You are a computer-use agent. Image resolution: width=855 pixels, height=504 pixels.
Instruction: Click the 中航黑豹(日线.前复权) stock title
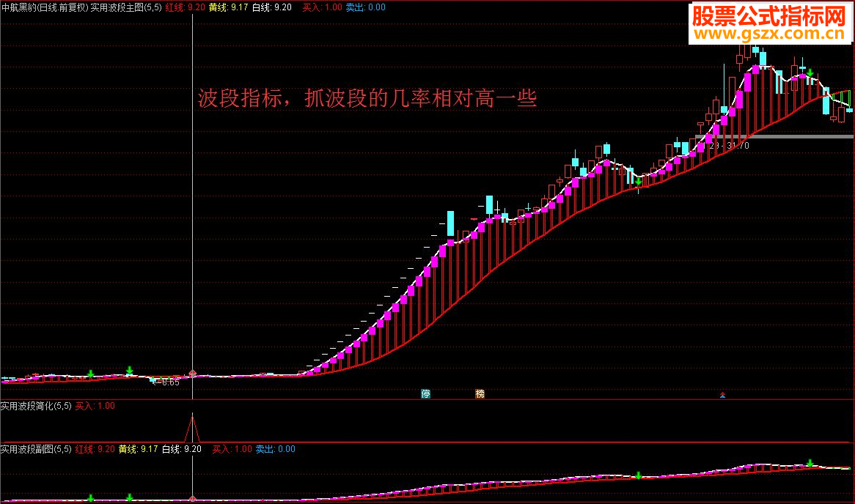(45, 7)
